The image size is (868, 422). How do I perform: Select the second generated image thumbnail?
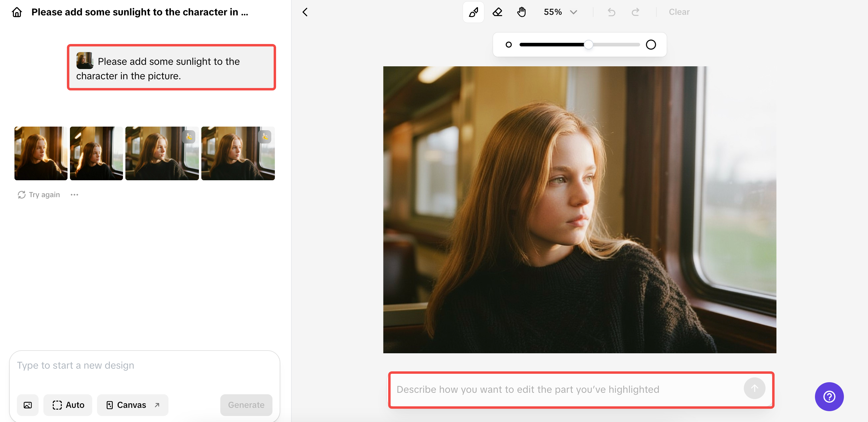tap(96, 153)
